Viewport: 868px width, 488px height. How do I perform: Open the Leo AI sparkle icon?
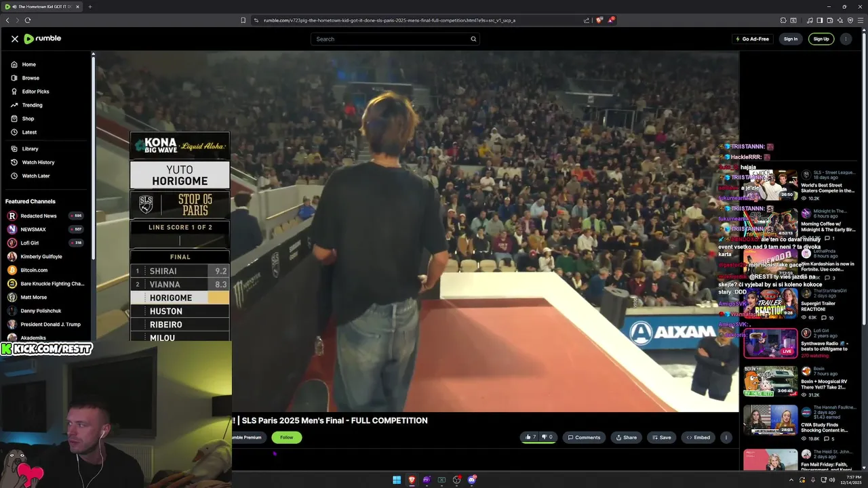tap(840, 20)
